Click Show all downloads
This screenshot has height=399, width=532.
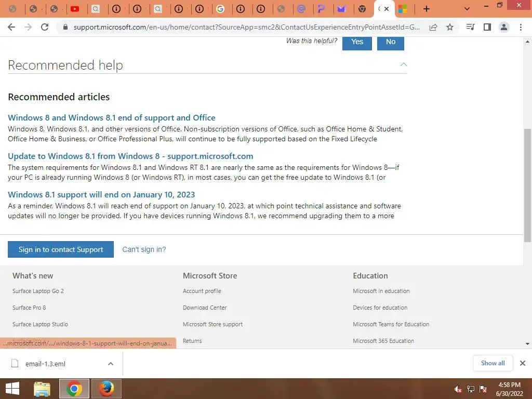click(x=493, y=363)
